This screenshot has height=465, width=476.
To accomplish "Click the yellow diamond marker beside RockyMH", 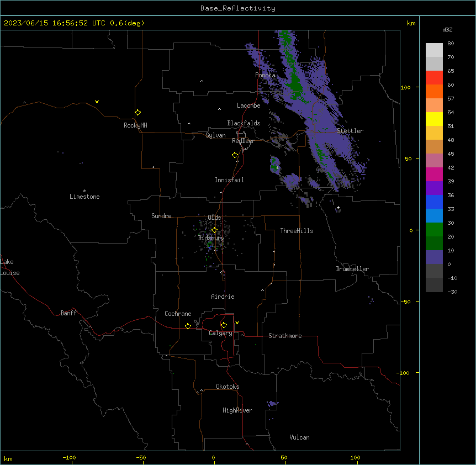I will [x=138, y=113].
